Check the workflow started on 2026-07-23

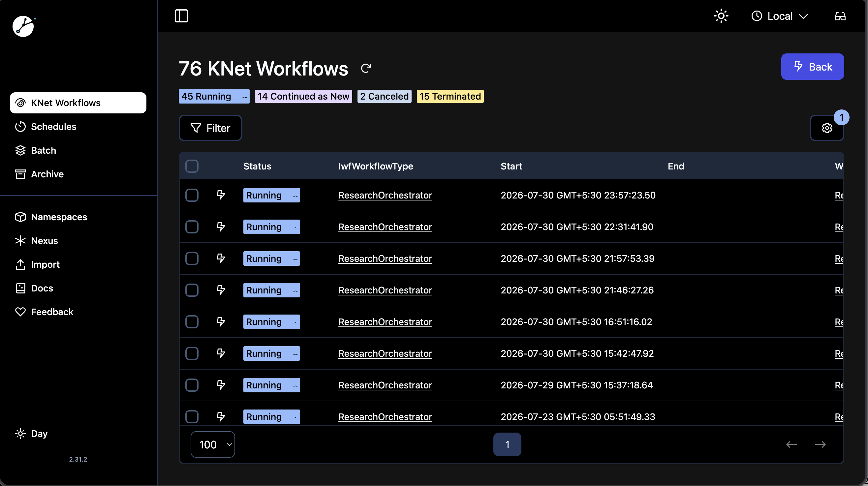coord(192,417)
